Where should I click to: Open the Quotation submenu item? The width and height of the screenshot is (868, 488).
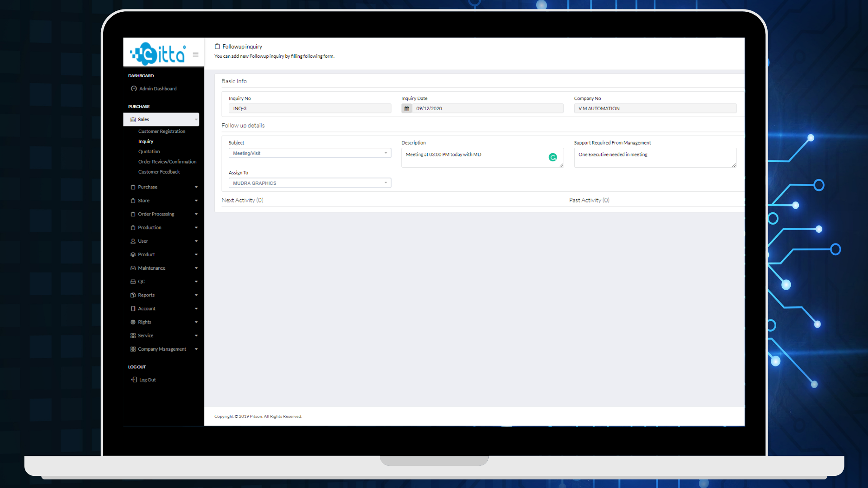[x=149, y=152]
